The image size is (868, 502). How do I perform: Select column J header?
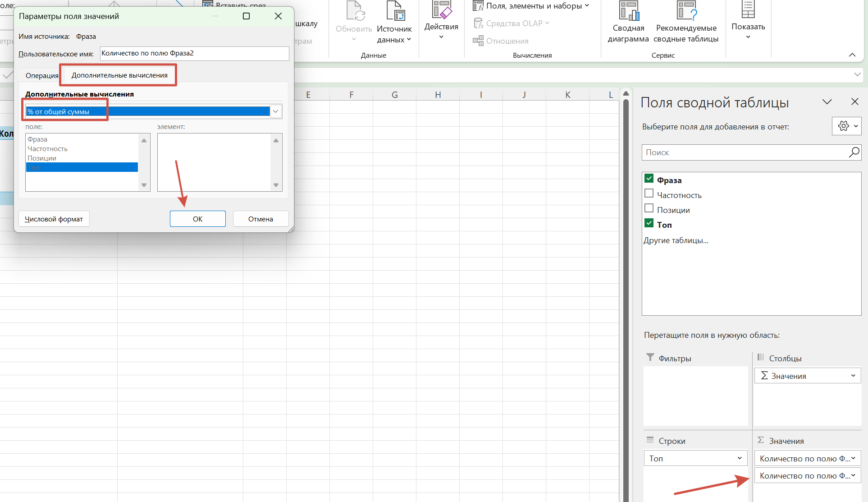click(524, 95)
